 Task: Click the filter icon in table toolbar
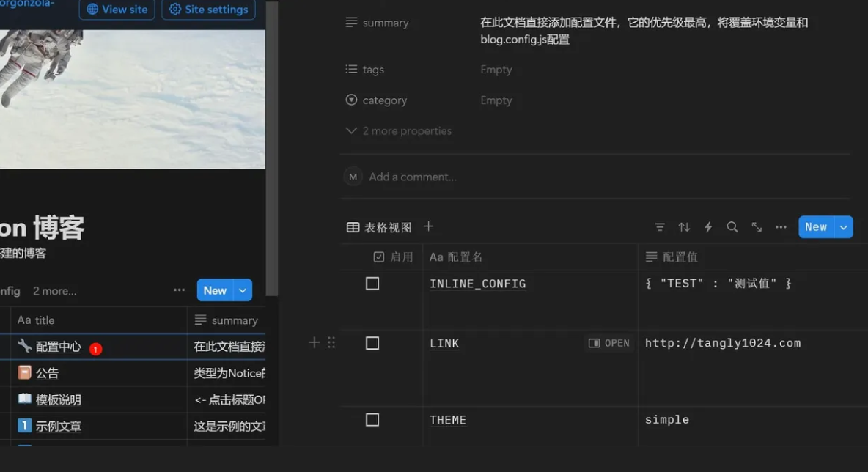(x=660, y=227)
